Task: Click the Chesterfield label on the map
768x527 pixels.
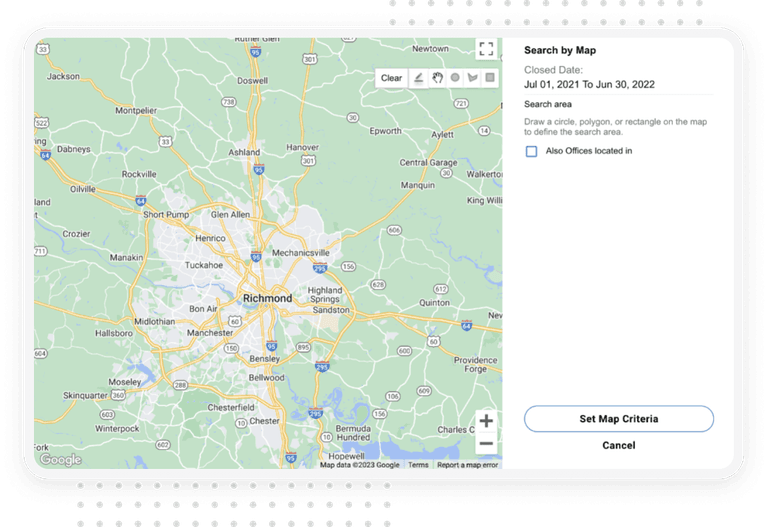Action: [x=231, y=407]
